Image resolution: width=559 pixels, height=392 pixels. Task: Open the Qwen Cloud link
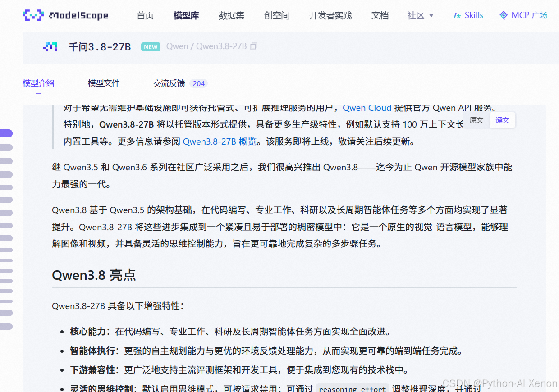point(367,108)
